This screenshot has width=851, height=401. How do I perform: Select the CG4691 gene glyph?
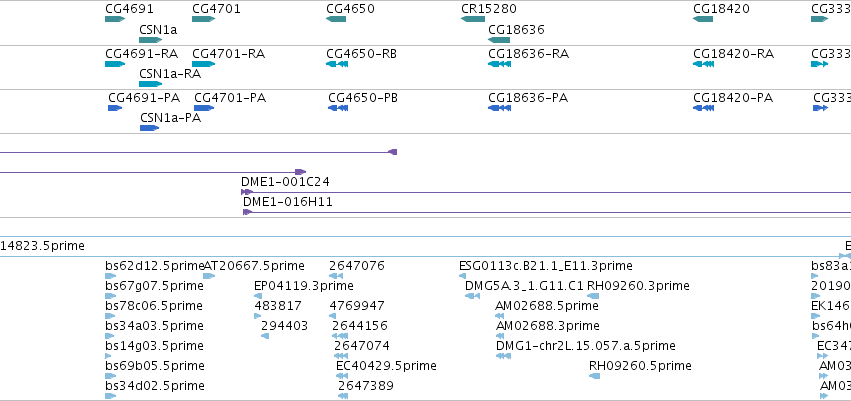pyautogui.click(x=115, y=19)
